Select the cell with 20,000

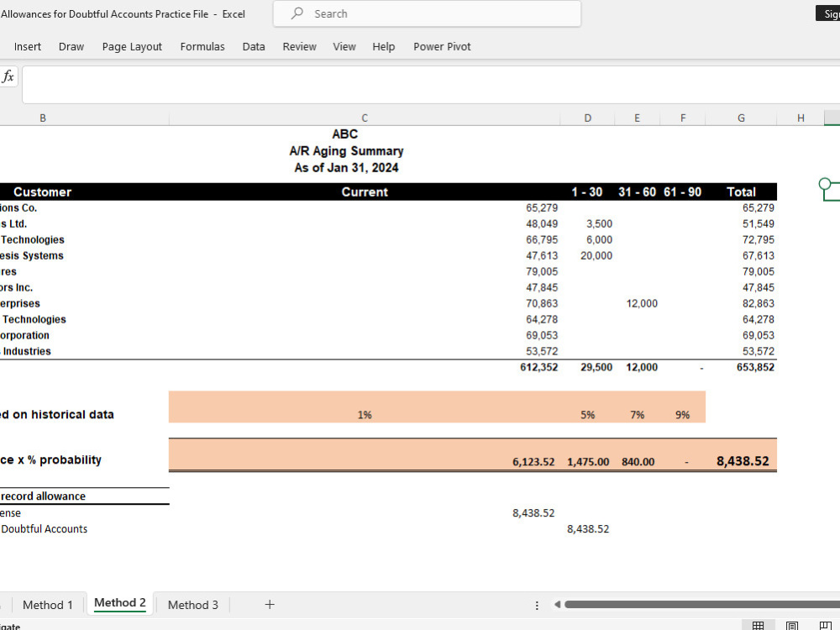pos(588,256)
